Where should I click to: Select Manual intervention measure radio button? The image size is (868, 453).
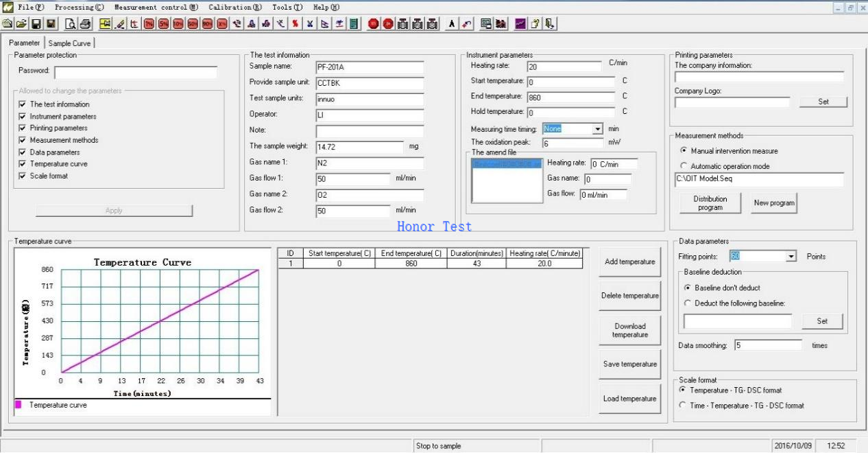pyautogui.click(x=684, y=151)
